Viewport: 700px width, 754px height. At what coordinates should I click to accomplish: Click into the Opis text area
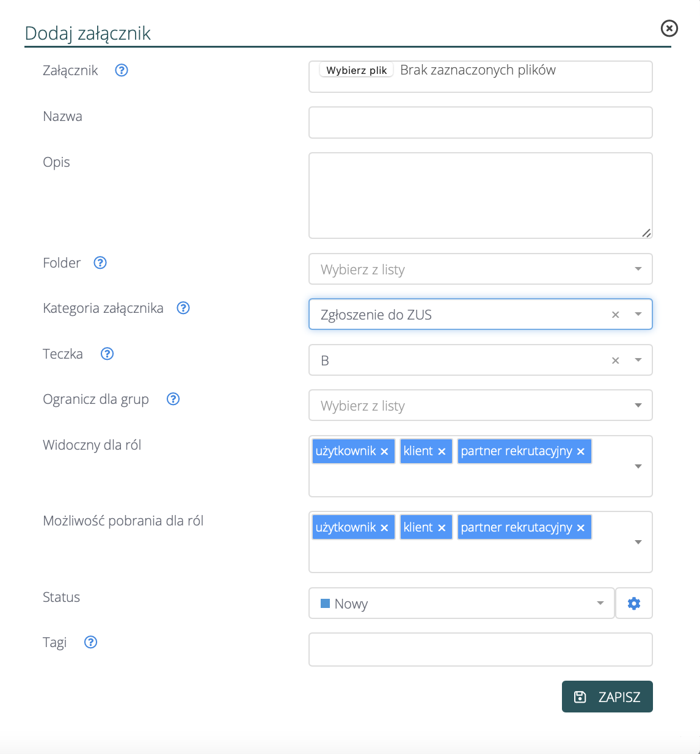pyautogui.click(x=480, y=196)
